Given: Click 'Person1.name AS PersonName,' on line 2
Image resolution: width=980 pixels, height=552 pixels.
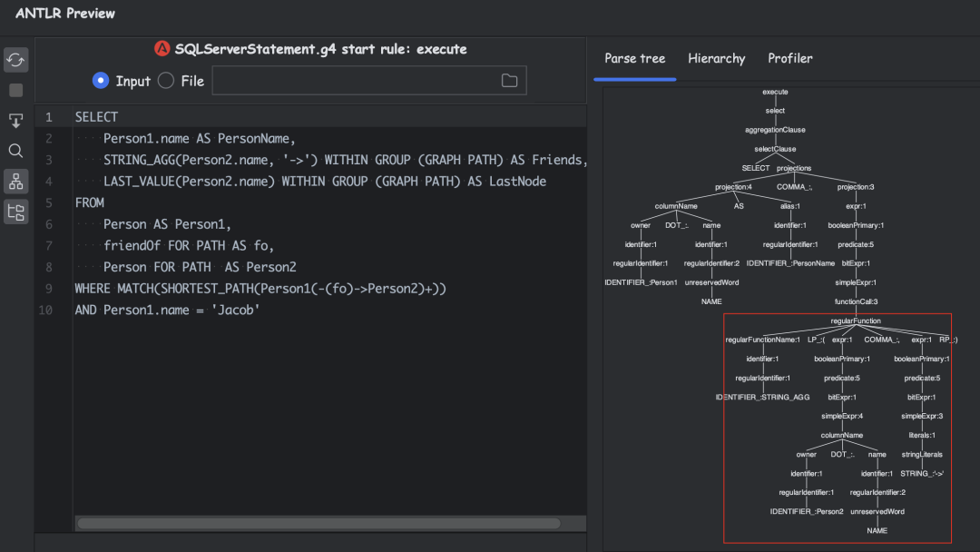Looking at the screenshot, I should click(200, 139).
